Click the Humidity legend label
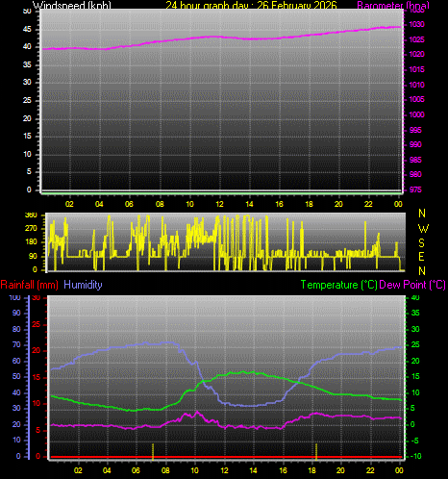 pyautogui.click(x=83, y=285)
